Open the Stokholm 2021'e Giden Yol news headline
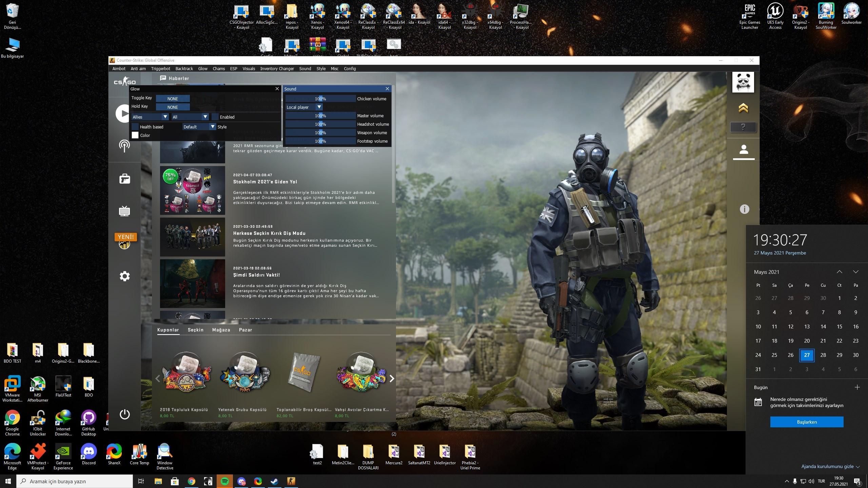This screenshot has height=488, width=868. [265, 182]
